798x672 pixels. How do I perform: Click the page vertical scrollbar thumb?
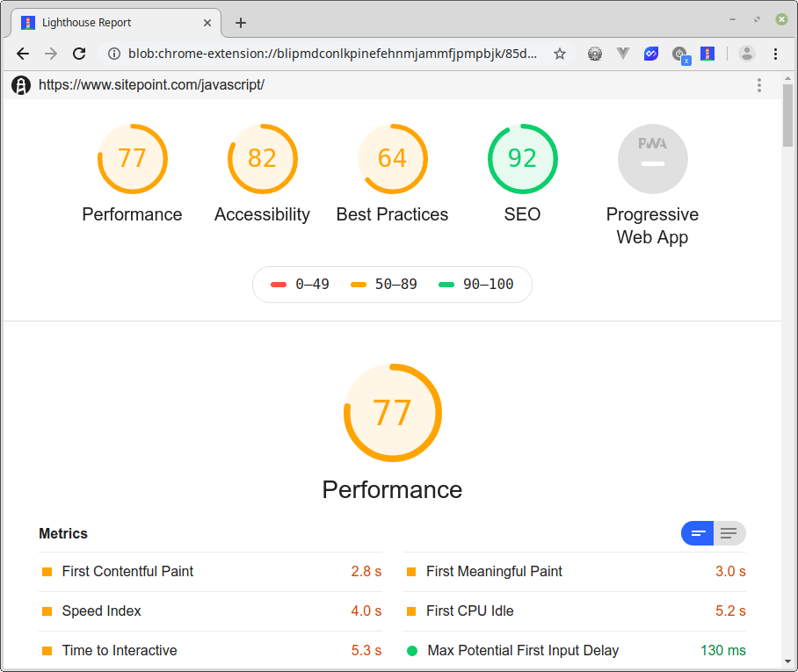788,114
